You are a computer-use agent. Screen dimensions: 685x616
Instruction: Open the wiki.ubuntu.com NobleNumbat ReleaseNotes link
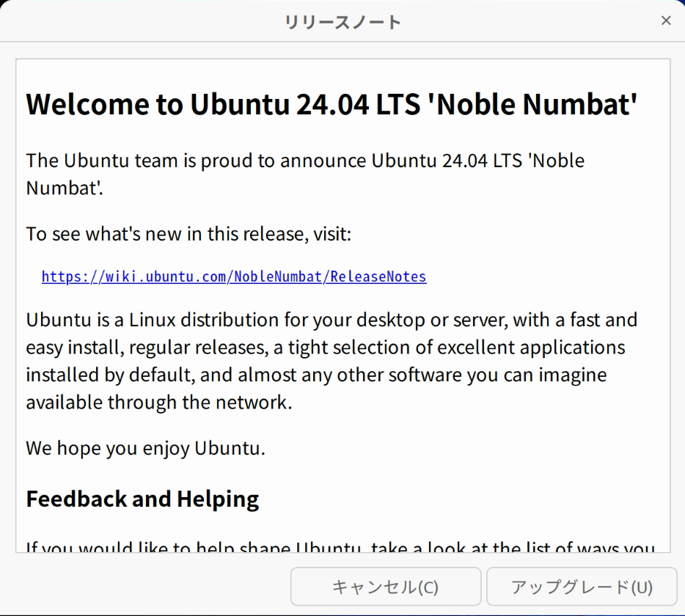(x=234, y=276)
